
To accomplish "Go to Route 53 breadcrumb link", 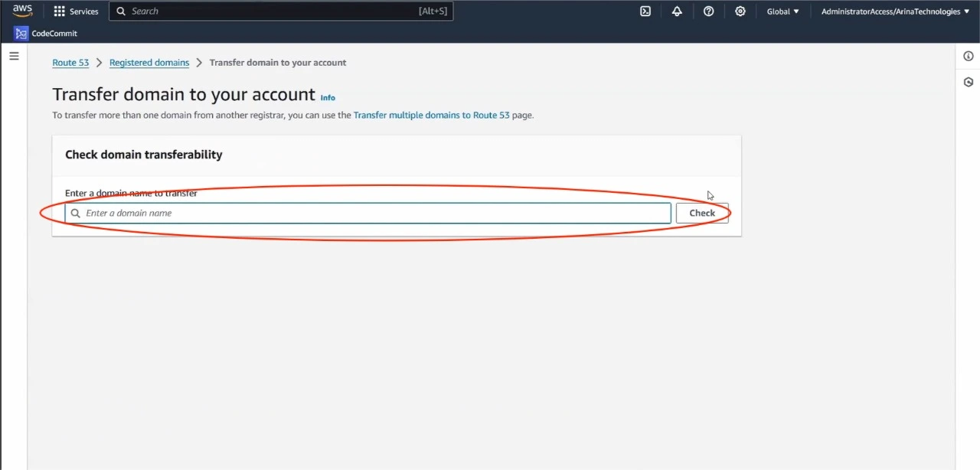I will pos(70,63).
